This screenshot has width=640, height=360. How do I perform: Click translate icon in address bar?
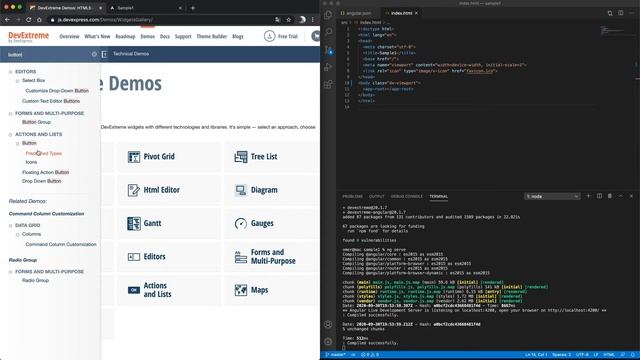(278, 20)
